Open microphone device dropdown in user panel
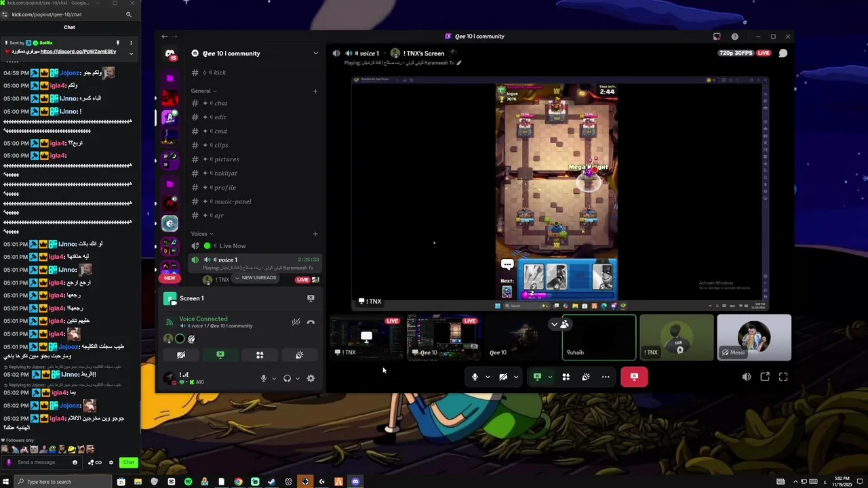This screenshot has width=868, height=488. pyautogui.click(x=274, y=378)
